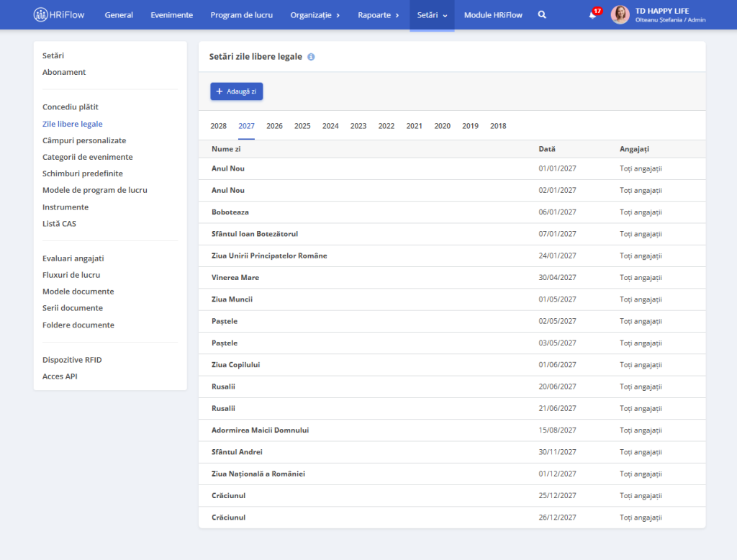Switch to the 2026 year tab
The height and width of the screenshot is (560, 737).
point(274,126)
